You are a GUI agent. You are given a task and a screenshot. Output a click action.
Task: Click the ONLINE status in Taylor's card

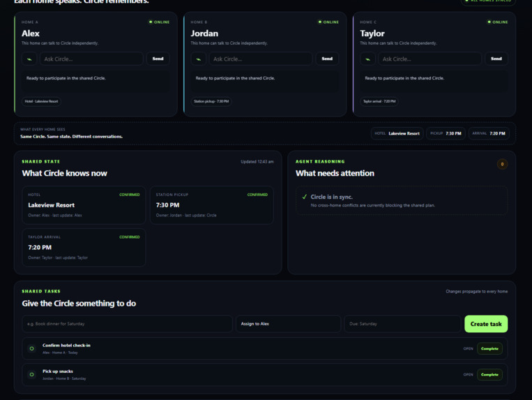pyautogui.click(x=497, y=22)
